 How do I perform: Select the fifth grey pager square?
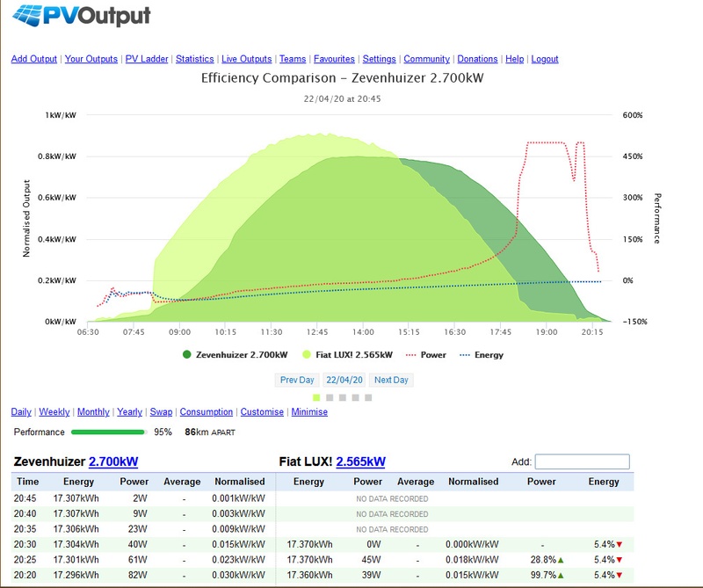[368, 397]
